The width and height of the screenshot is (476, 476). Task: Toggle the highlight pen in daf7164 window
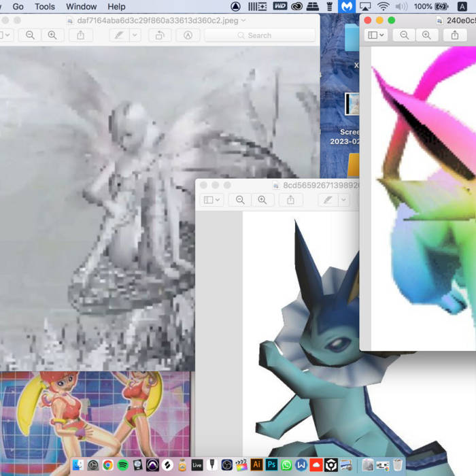pos(119,35)
